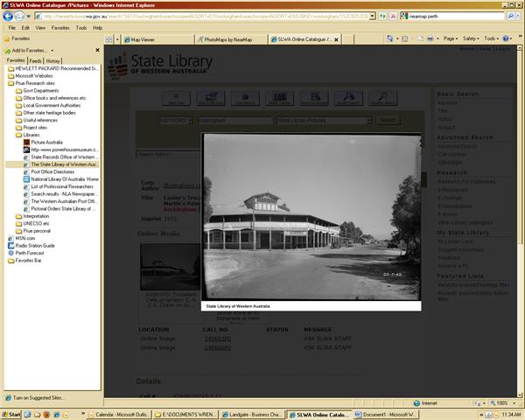This screenshot has width=525, height=420.
Task: Switch to Document1 - Microsoft Word taskbar button
Action: pyautogui.click(x=385, y=415)
